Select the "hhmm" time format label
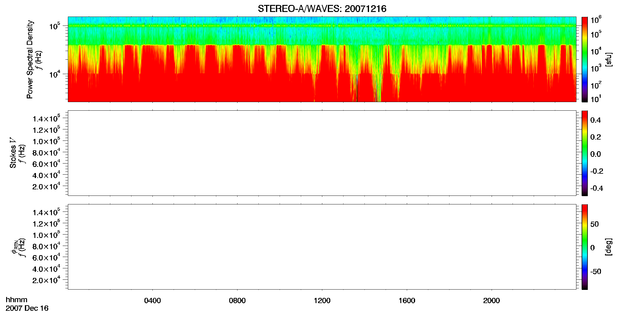The width and height of the screenshot is (644, 332). click(x=17, y=300)
